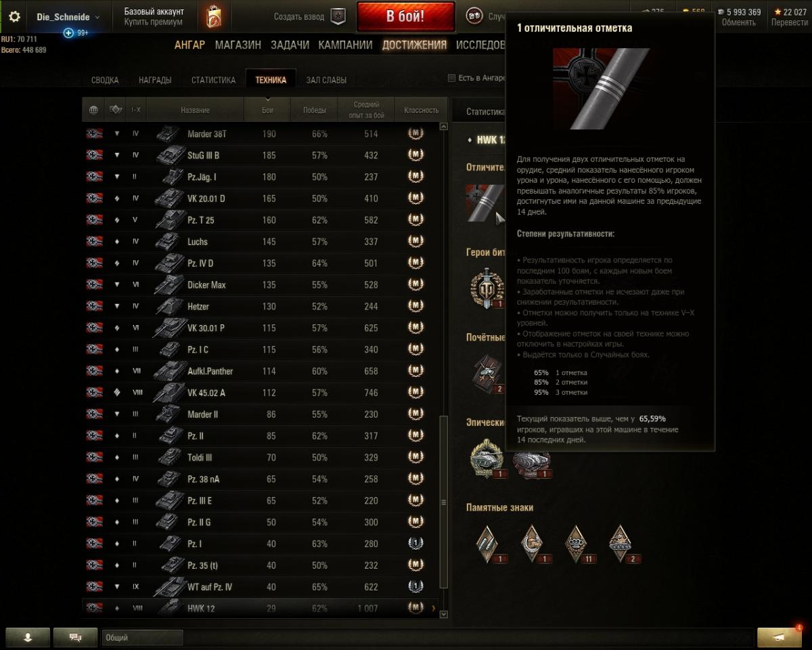Image resolution: width=812 pixels, height=650 pixels.
Task: Open the 'МАГАЗИН' menu item
Action: (238, 45)
